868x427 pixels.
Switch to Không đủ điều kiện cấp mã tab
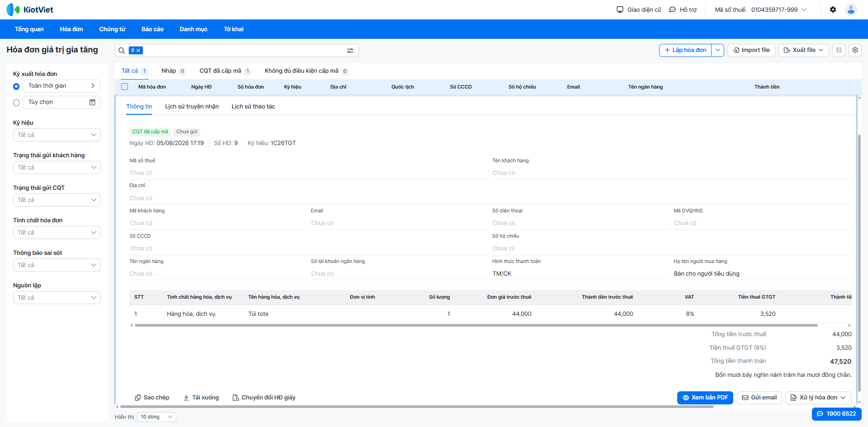pos(306,71)
